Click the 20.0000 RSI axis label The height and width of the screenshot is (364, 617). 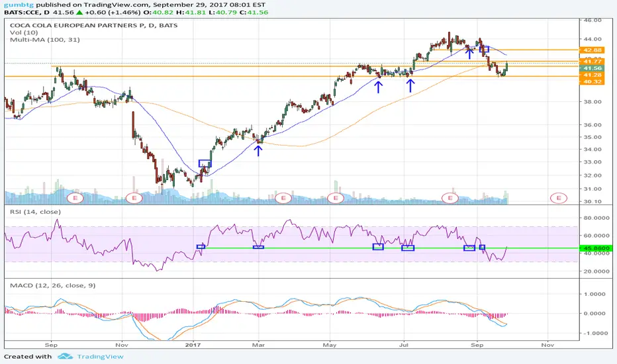point(596,271)
